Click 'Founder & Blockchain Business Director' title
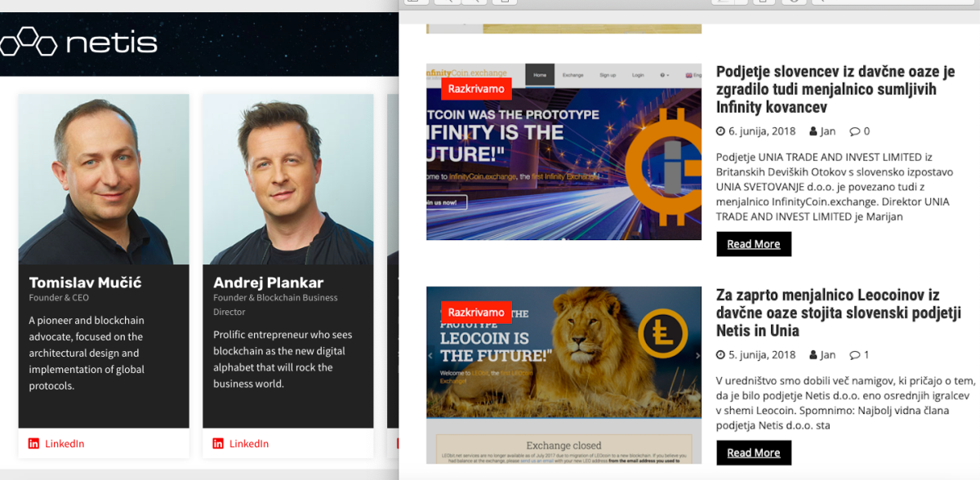This screenshot has height=480, width=980. click(275, 304)
